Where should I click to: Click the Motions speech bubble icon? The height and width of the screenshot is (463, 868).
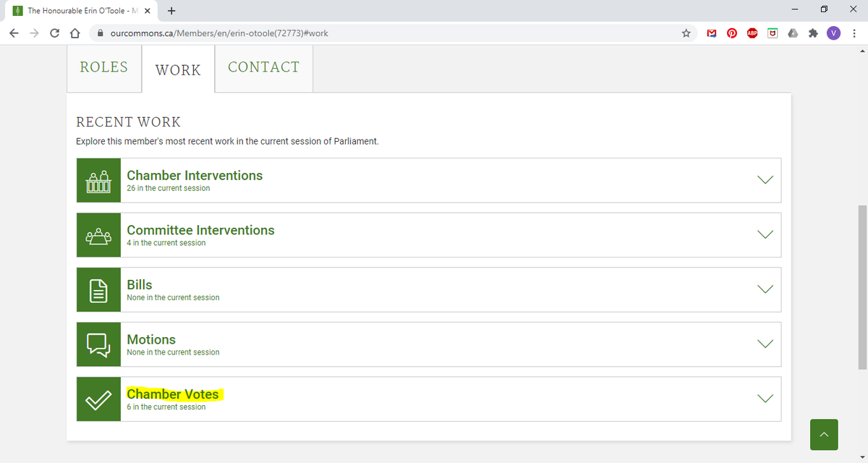tap(98, 344)
